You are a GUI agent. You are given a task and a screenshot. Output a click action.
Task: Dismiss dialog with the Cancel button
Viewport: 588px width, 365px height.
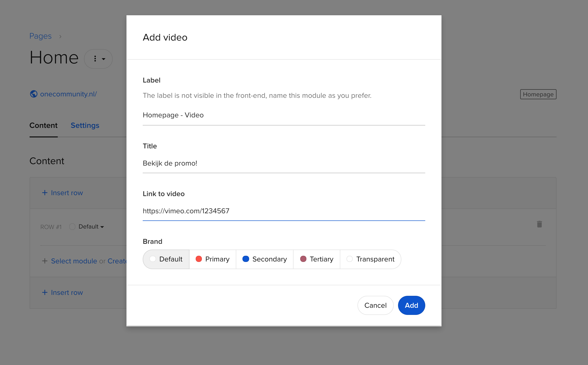coord(375,305)
